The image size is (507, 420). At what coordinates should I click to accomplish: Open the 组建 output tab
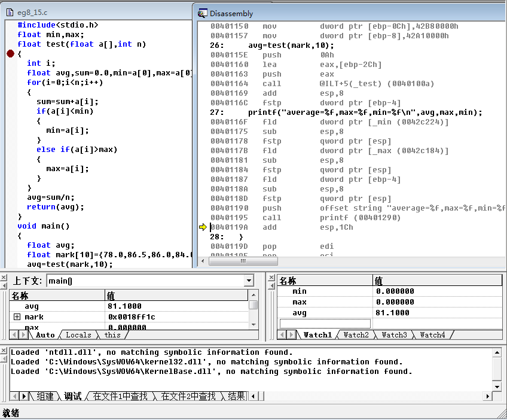coord(45,396)
